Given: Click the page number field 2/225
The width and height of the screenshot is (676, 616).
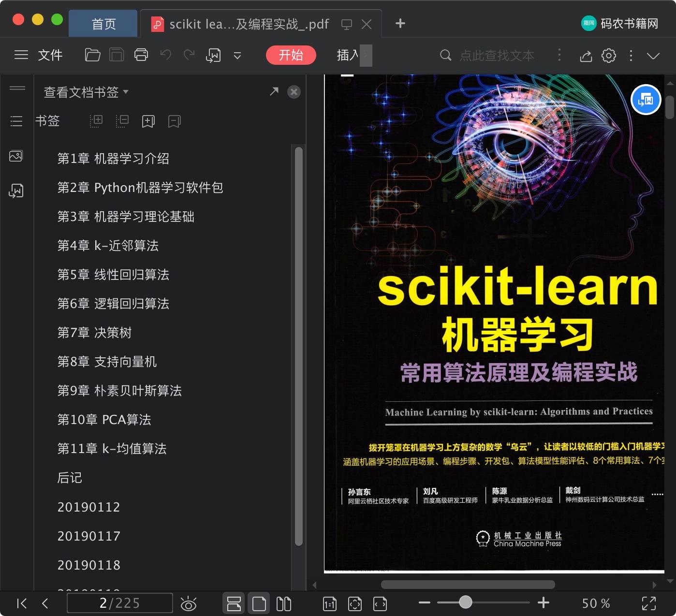Looking at the screenshot, I should [x=120, y=603].
